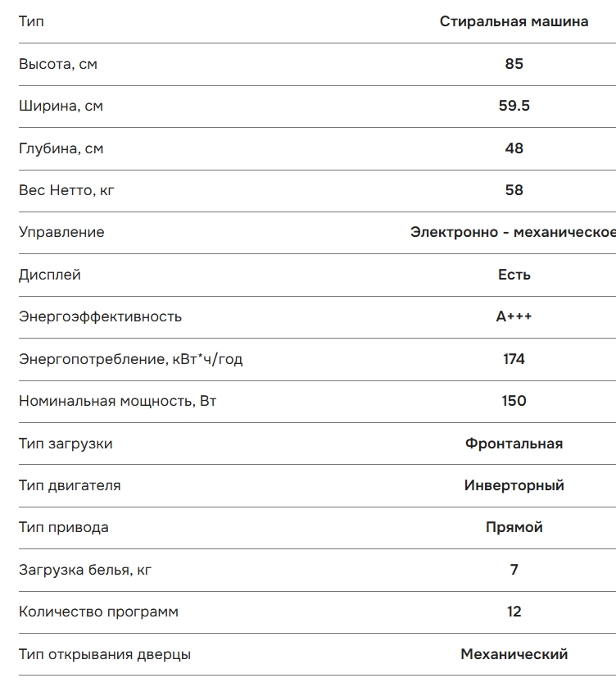Click the "Прямой" drive type value

(514, 527)
